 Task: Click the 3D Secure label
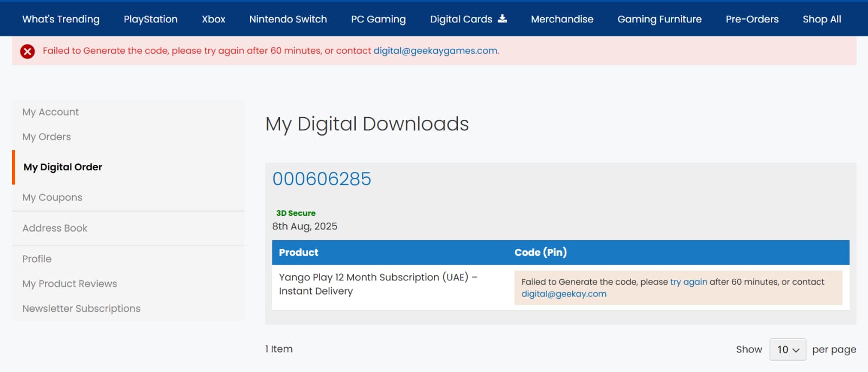(x=296, y=213)
